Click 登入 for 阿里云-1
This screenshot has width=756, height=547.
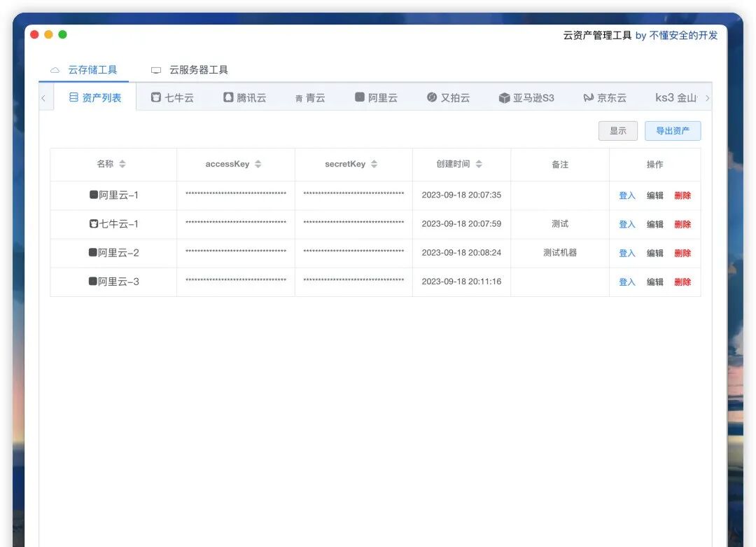626,195
